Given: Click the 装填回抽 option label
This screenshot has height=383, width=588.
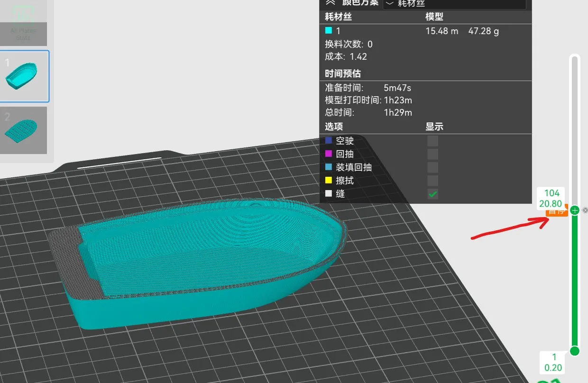Looking at the screenshot, I should click(x=354, y=167).
